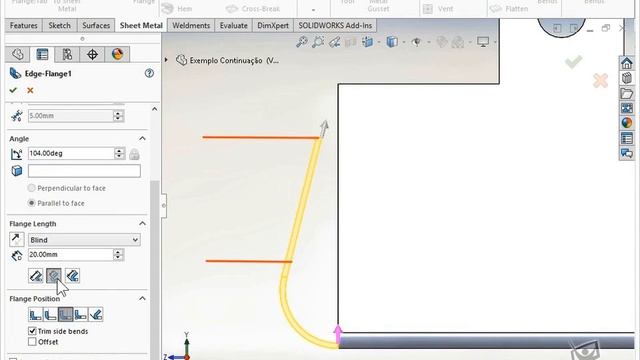Screen dimensions: 640x360
Task: Cancel Edge-Flange1 with the orange X
Action: [30, 90]
